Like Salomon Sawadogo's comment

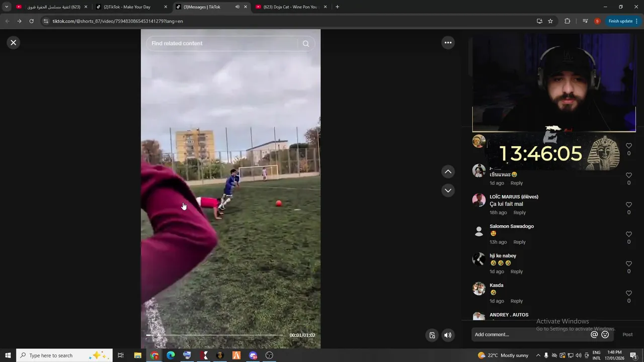point(628,234)
